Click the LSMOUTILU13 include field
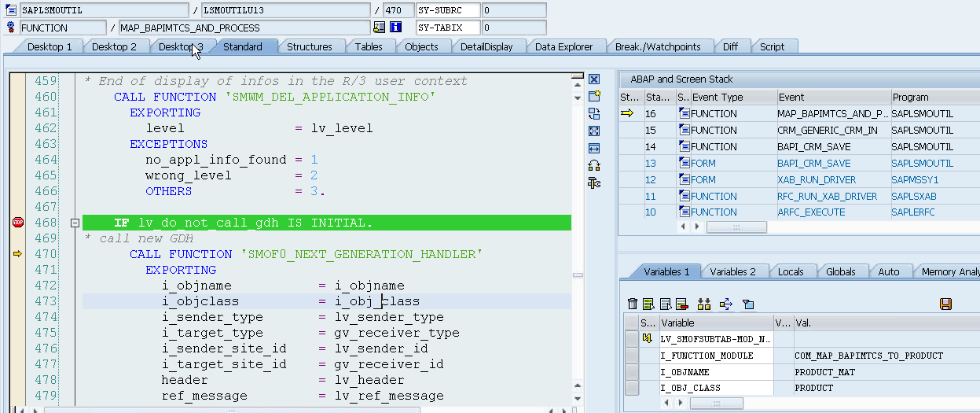Screen dimensions: 980x413 [x=285, y=11]
